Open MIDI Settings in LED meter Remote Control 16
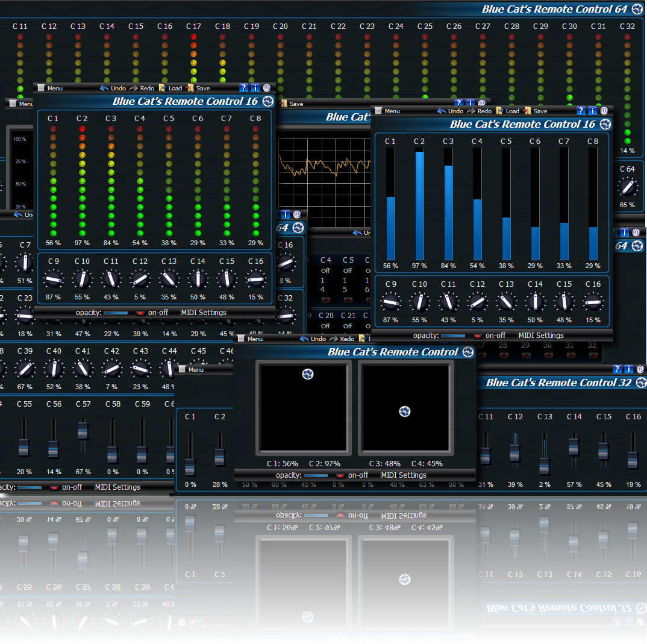 (x=204, y=313)
